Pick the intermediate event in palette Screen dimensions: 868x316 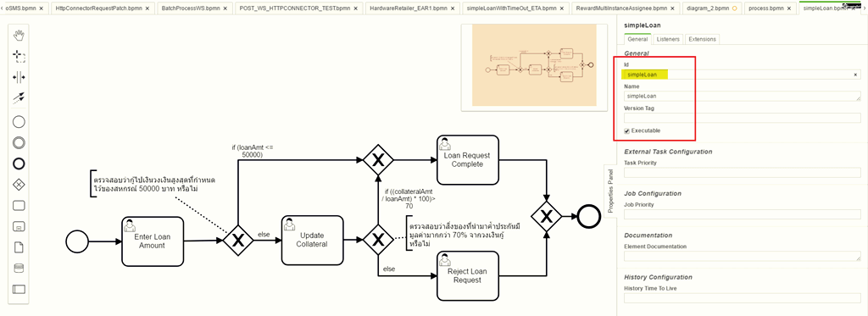[19, 143]
